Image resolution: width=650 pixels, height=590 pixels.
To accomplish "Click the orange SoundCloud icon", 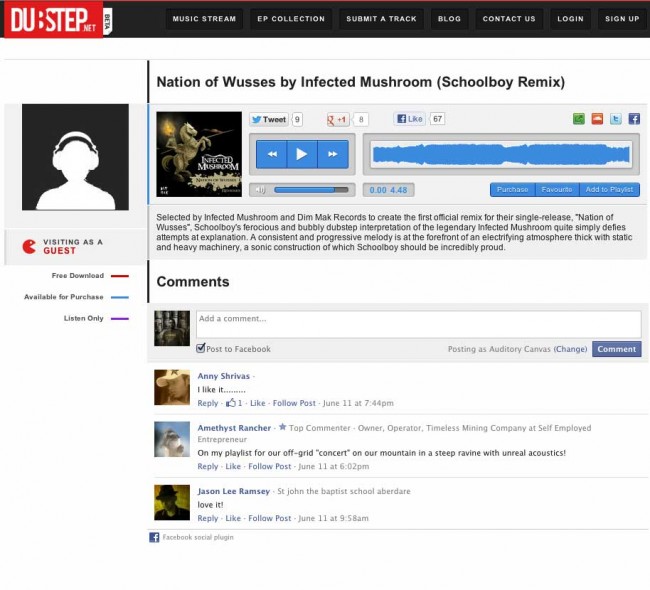I will click(x=597, y=119).
